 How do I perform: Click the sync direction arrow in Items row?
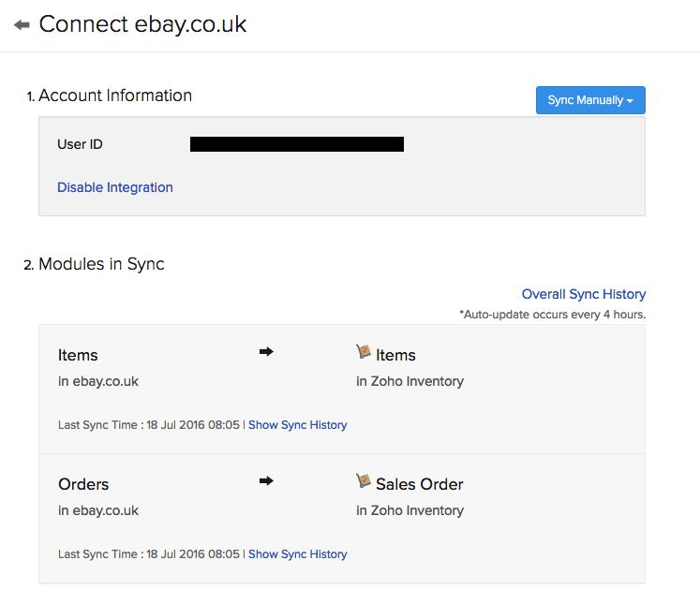(266, 352)
